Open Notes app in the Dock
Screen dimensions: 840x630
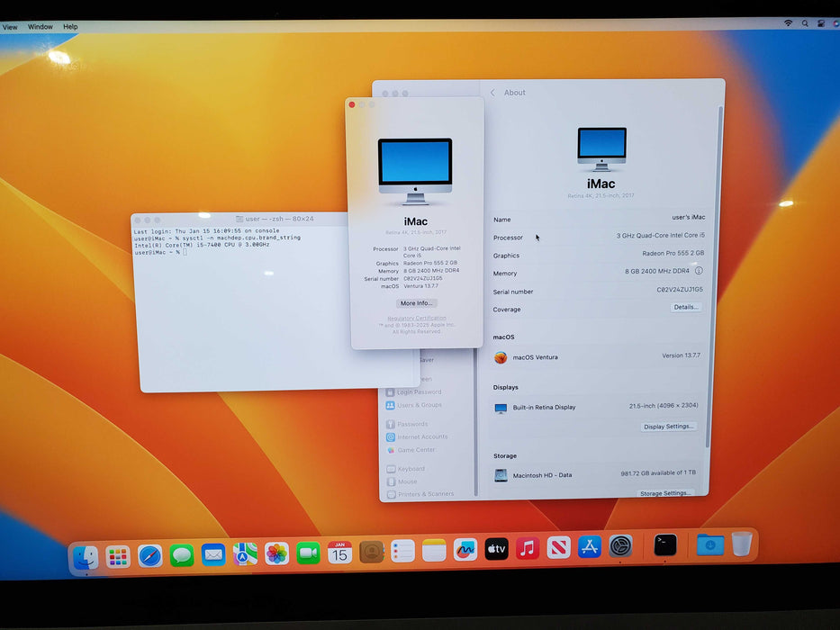434,550
